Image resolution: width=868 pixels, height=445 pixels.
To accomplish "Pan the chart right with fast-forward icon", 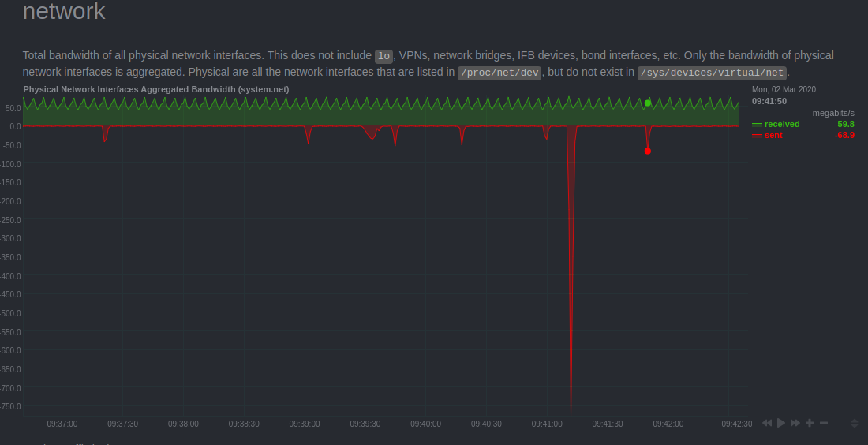I will pos(795,423).
